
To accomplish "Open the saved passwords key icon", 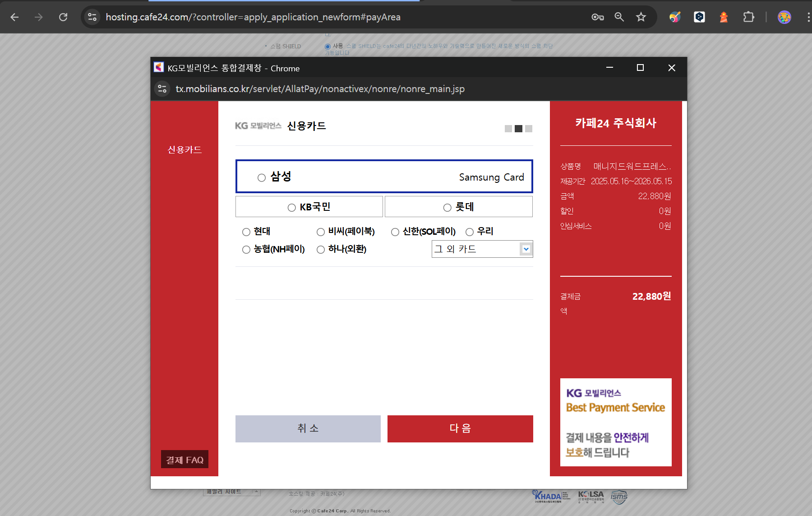I will pos(598,17).
